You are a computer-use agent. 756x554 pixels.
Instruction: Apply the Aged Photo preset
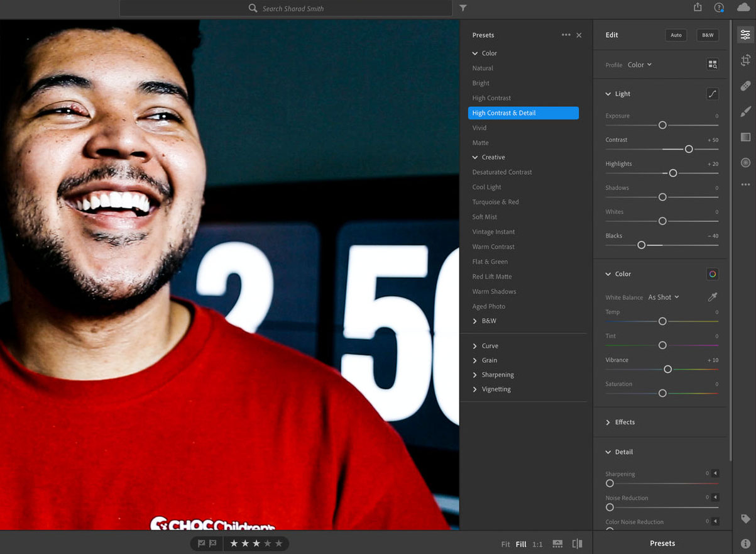tap(488, 306)
